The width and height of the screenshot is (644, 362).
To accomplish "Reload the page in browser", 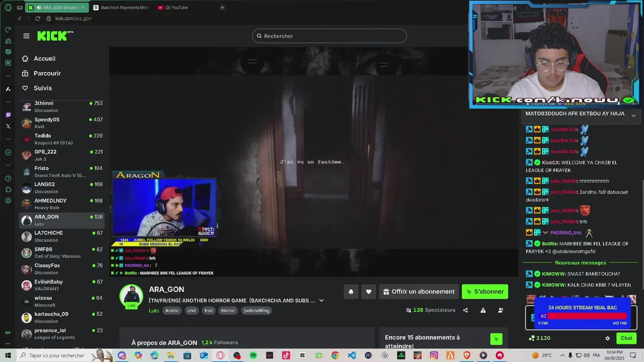I will pos(37,19).
